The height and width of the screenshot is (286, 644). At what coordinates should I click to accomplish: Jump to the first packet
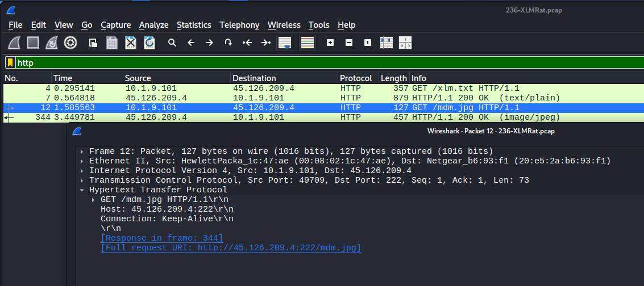click(247, 43)
